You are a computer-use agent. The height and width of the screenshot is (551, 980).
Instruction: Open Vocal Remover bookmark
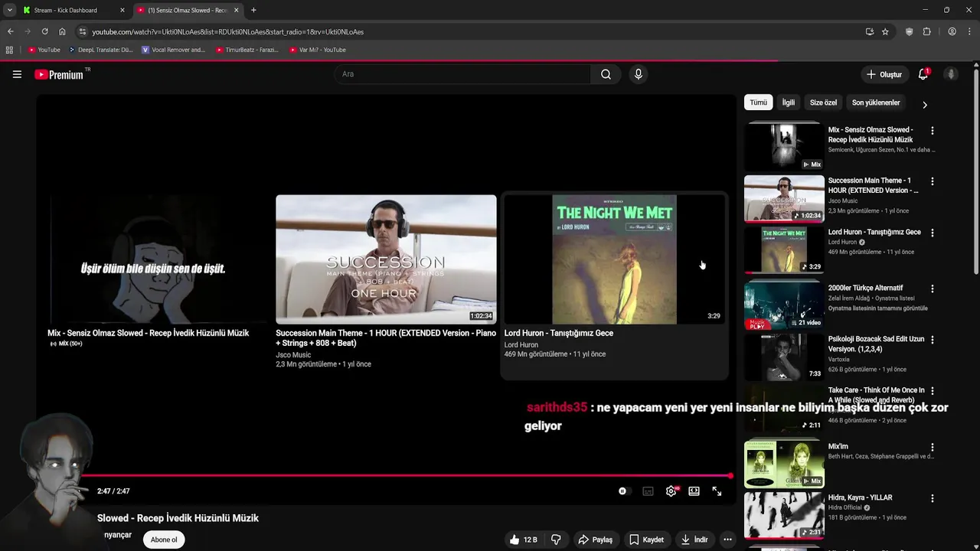174,50
